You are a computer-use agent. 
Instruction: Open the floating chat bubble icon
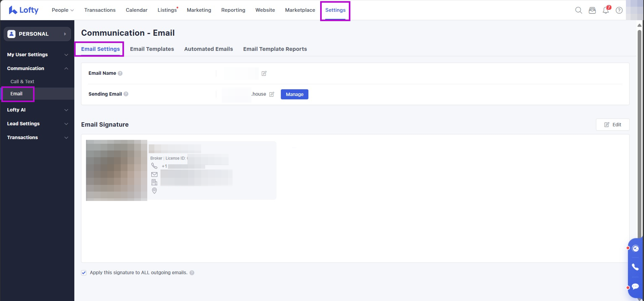click(x=635, y=287)
